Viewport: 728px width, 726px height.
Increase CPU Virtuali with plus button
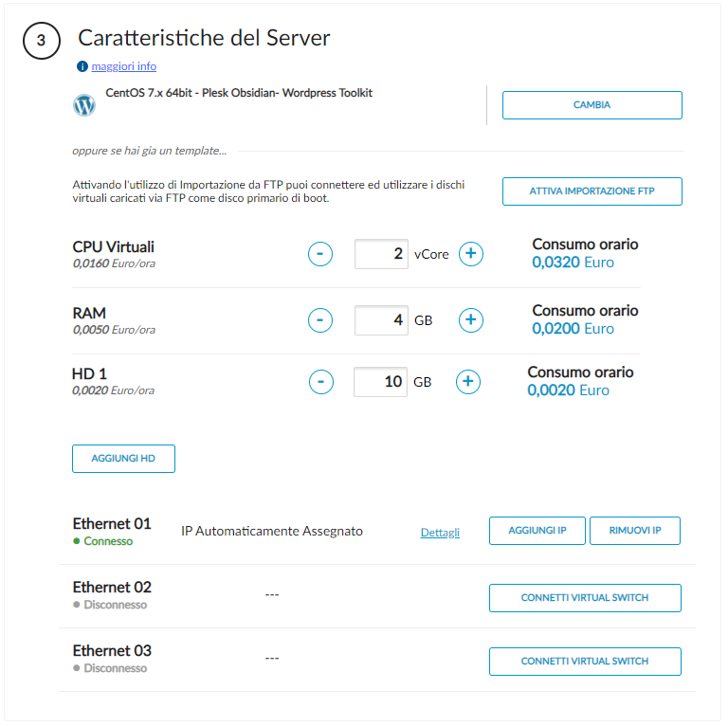(x=471, y=254)
